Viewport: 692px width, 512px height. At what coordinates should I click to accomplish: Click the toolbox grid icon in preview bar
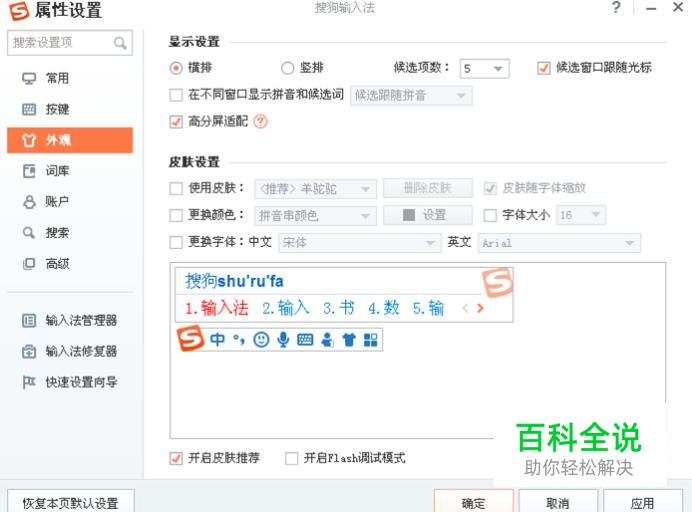[x=371, y=339]
